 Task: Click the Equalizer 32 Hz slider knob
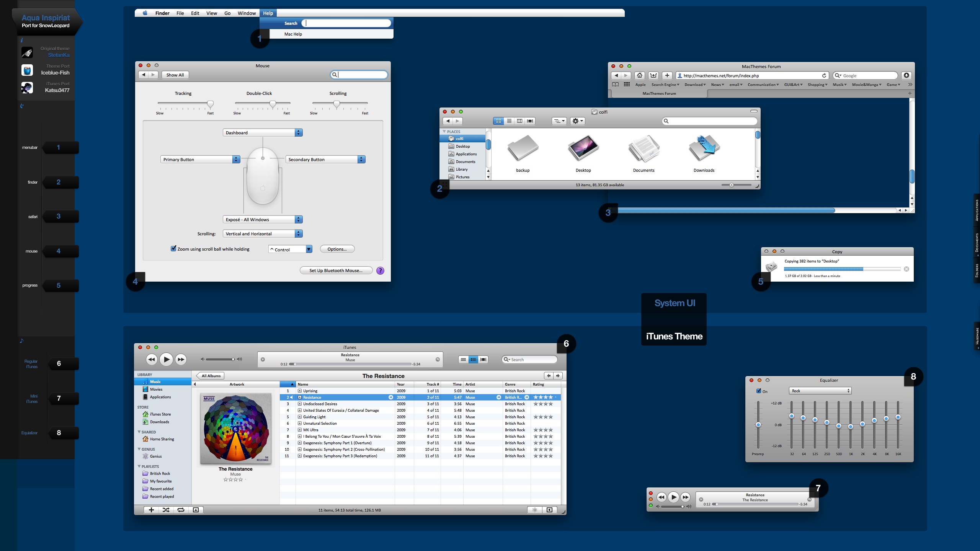792,416
